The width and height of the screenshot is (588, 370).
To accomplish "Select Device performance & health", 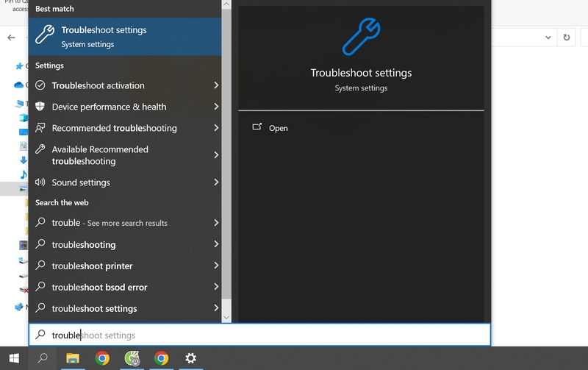I will [125, 107].
